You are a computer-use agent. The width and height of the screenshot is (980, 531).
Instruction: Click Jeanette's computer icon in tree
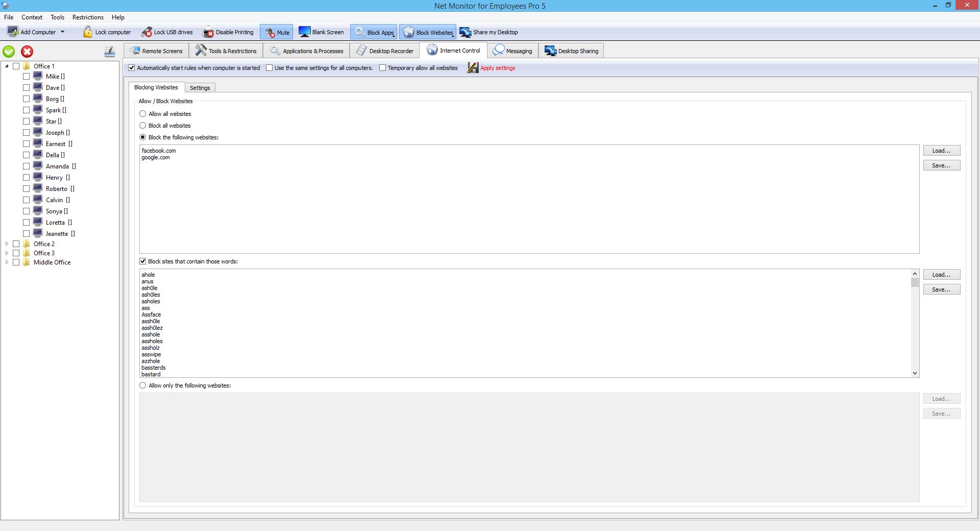(38, 233)
